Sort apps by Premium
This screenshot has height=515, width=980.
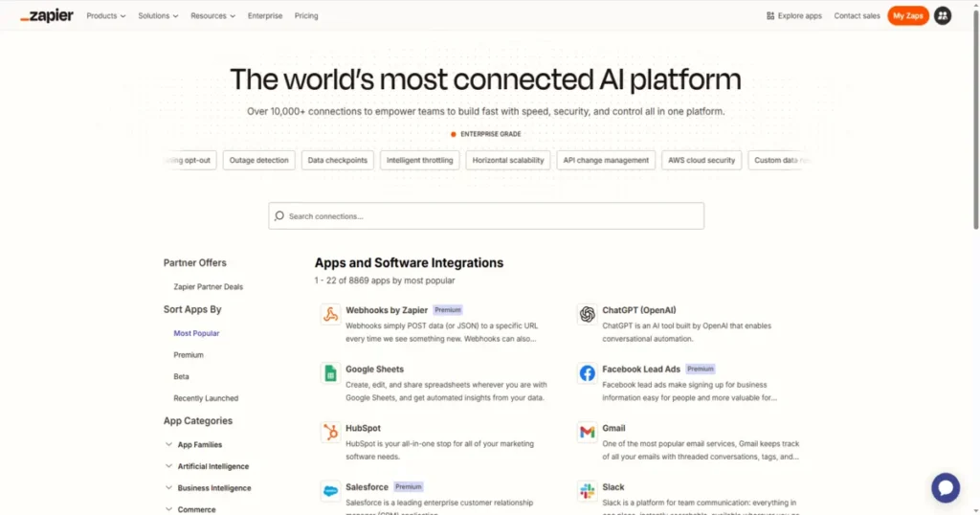click(189, 355)
